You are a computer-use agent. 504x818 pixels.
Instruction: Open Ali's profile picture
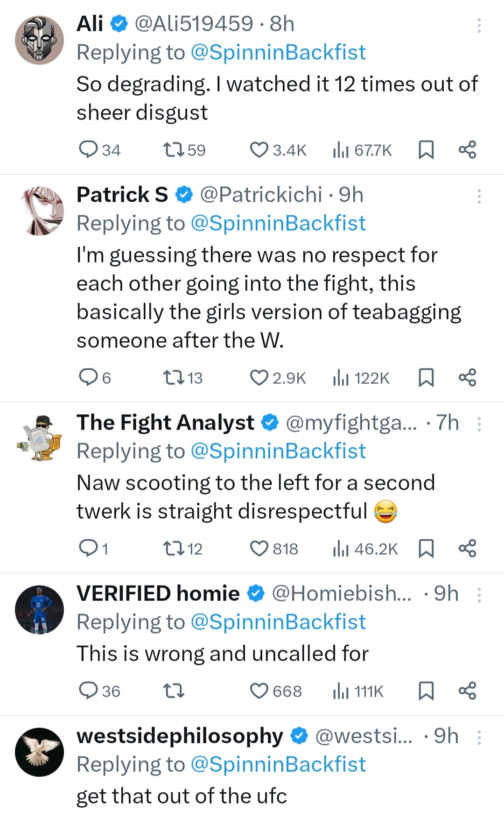point(39,40)
